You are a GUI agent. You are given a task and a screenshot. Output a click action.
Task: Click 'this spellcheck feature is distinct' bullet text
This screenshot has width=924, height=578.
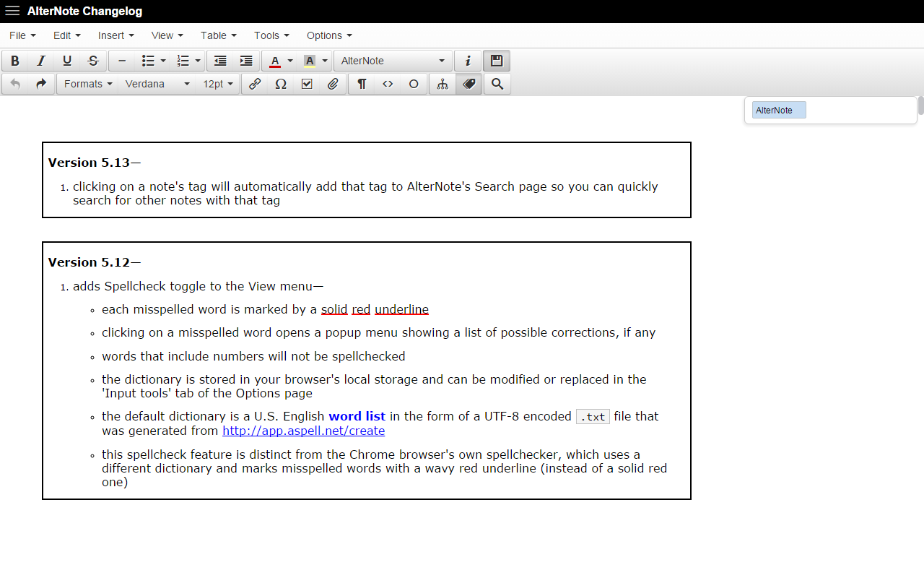coord(384,468)
